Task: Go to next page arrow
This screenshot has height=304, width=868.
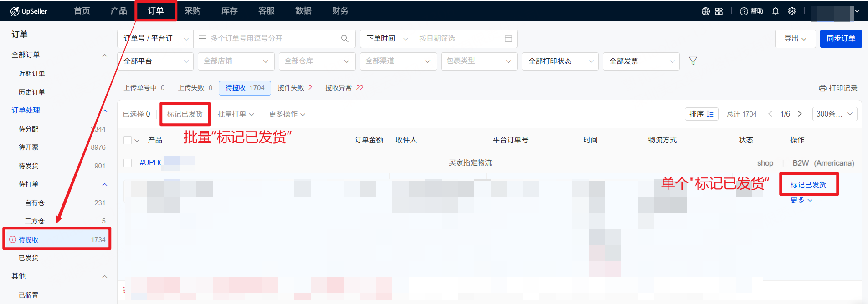Action: click(800, 114)
